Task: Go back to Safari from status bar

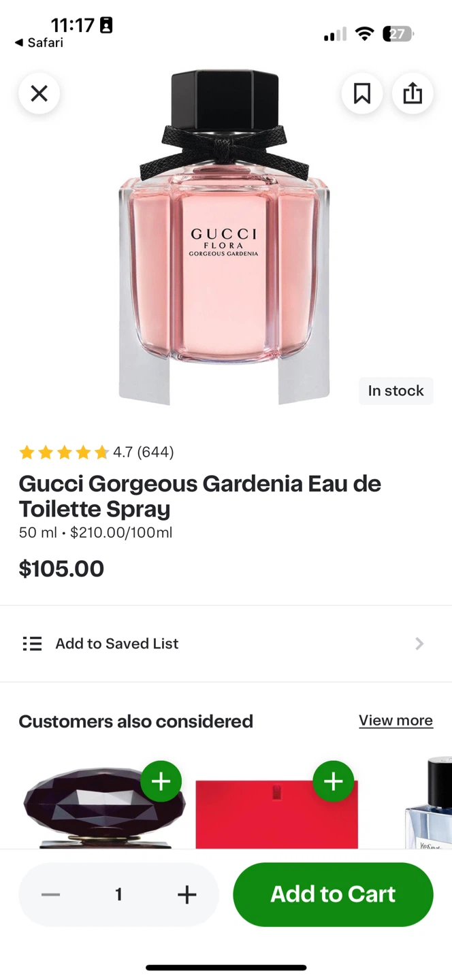Action: point(39,43)
